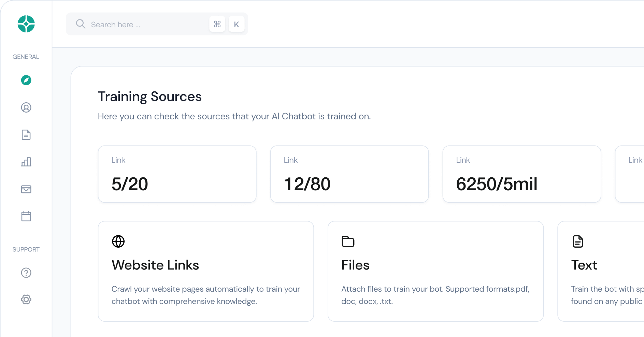This screenshot has height=337, width=644.
Task: Open the inbox tray sidebar icon
Action: pos(26,189)
